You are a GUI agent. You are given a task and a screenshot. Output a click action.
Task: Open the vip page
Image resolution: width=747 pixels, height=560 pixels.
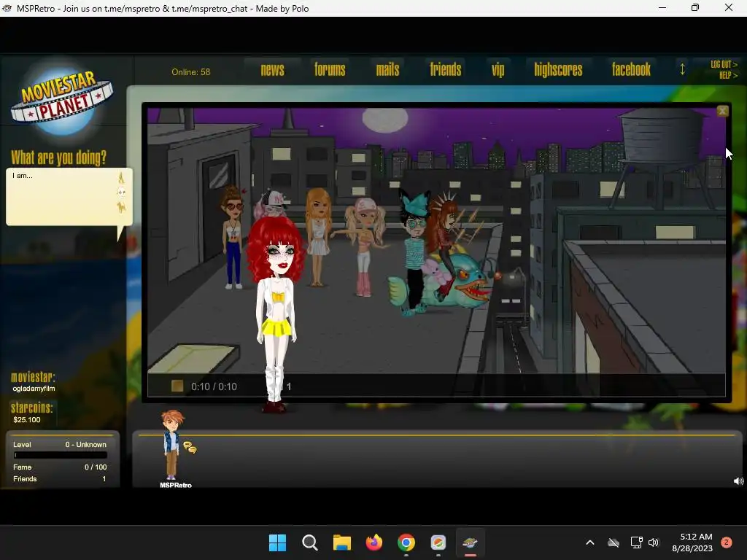click(x=498, y=71)
